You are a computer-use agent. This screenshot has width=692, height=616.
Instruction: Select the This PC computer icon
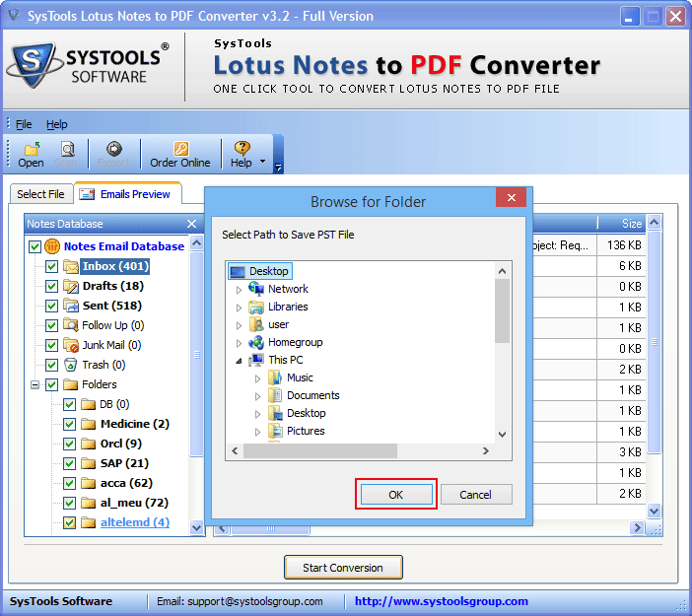click(256, 360)
